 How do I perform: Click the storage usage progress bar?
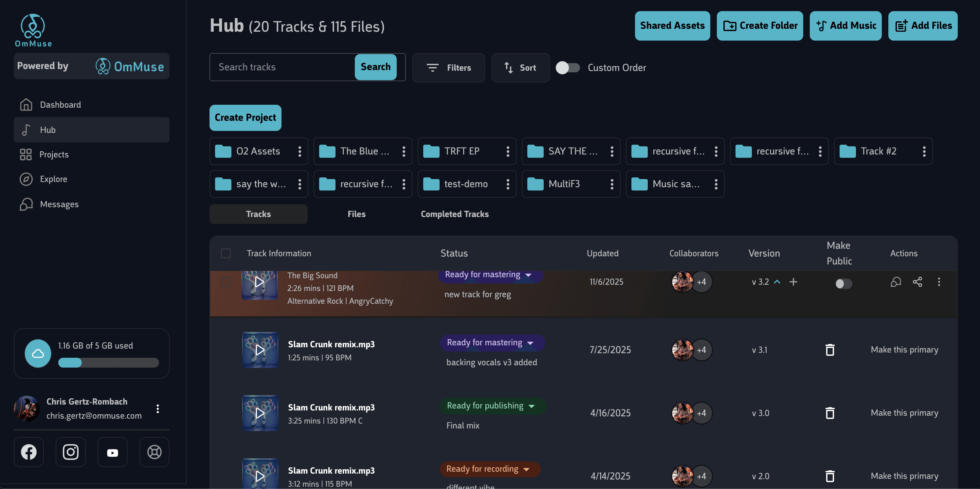[x=108, y=363]
